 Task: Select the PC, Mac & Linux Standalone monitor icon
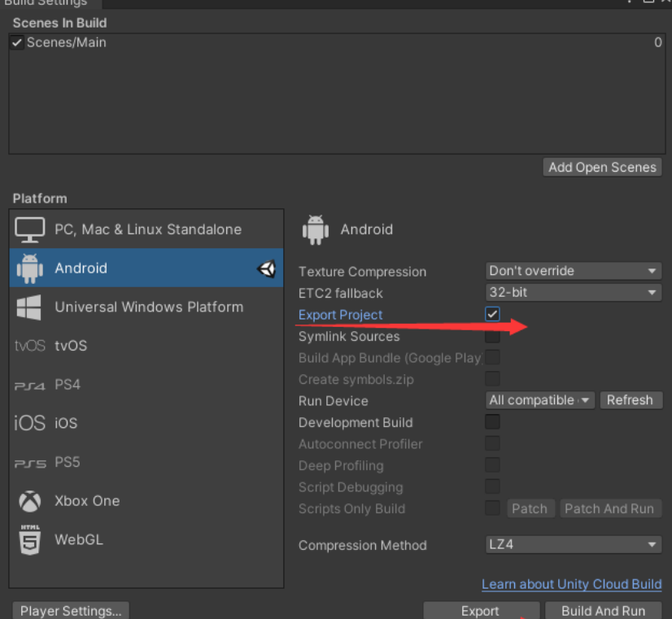[29, 229]
